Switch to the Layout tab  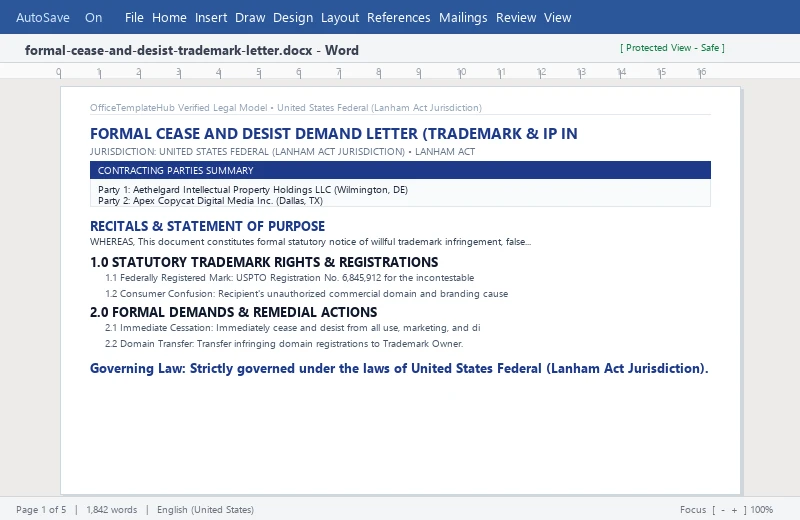pyautogui.click(x=340, y=17)
